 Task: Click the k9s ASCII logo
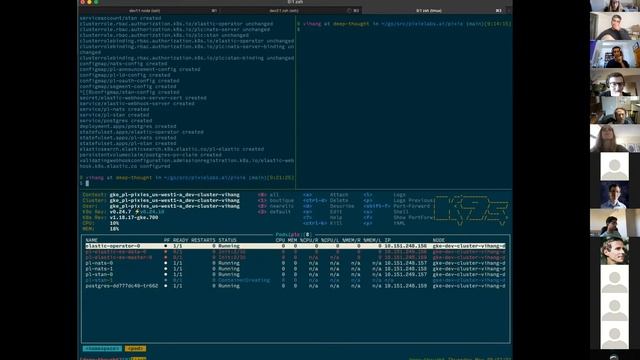pyautogui.click(x=471, y=211)
